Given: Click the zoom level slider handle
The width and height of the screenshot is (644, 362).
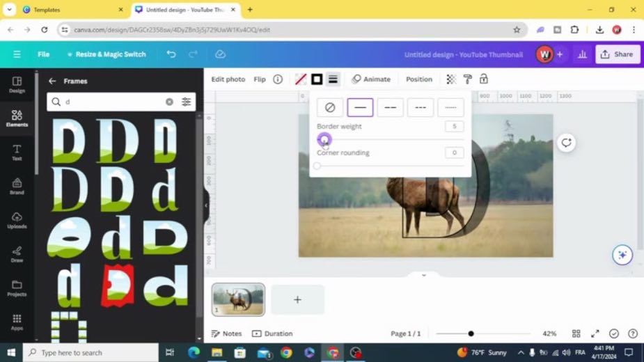Looking at the screenshot, I should tap(471, 333).
